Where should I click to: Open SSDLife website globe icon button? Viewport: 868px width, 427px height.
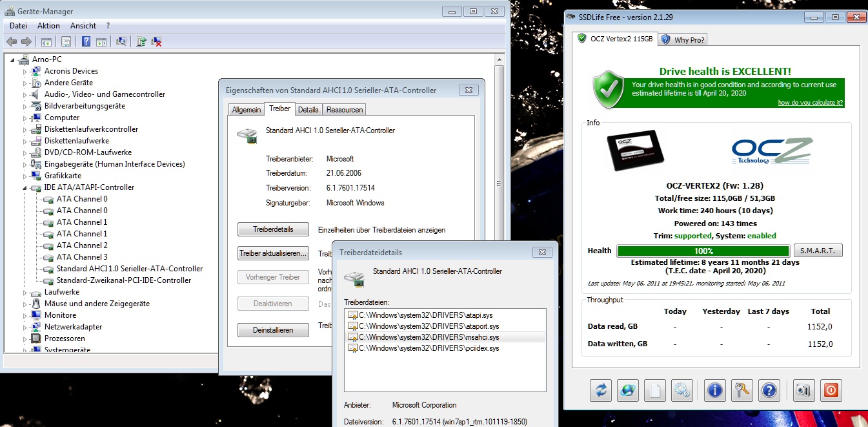(x=627, y=390)
